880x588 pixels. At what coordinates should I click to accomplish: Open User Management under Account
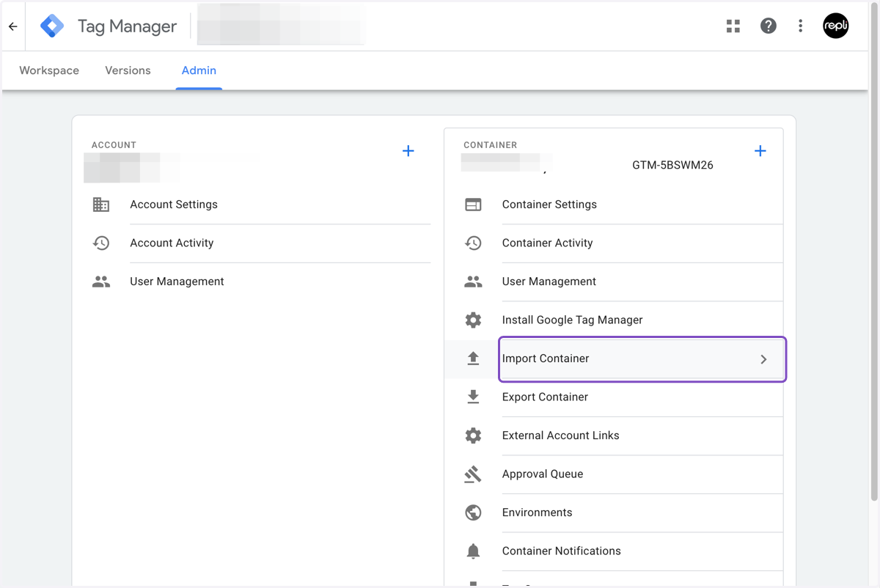point(177,282)
